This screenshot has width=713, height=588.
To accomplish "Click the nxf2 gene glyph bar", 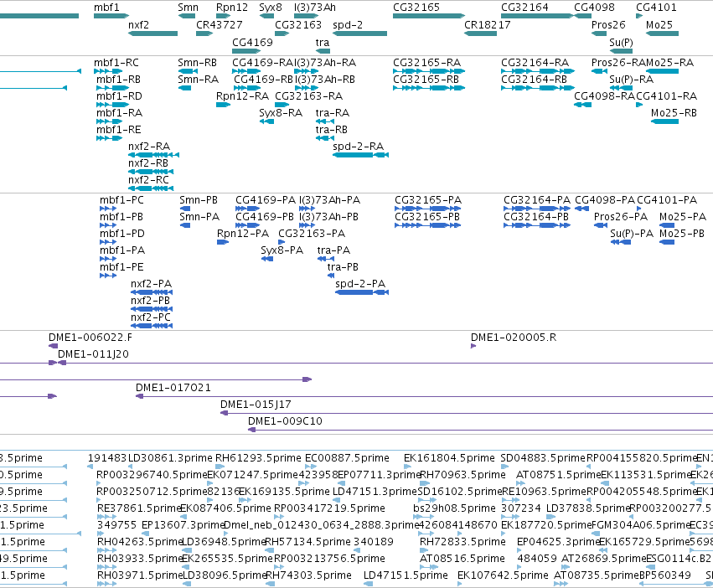I will point(152,34).
